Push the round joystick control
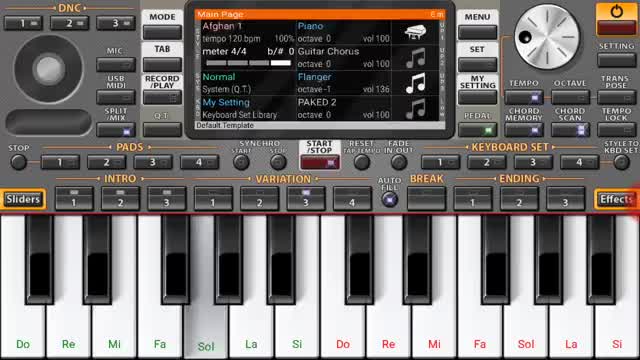Screen dimensions: 640x360 click(x=49, y=69)
